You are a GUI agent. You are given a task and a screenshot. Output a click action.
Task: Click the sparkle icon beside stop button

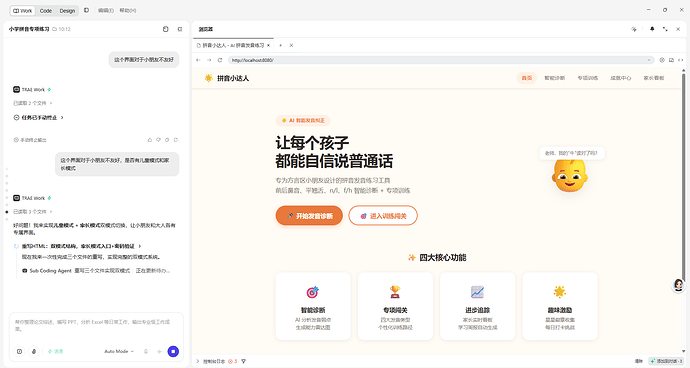point(159,351)
